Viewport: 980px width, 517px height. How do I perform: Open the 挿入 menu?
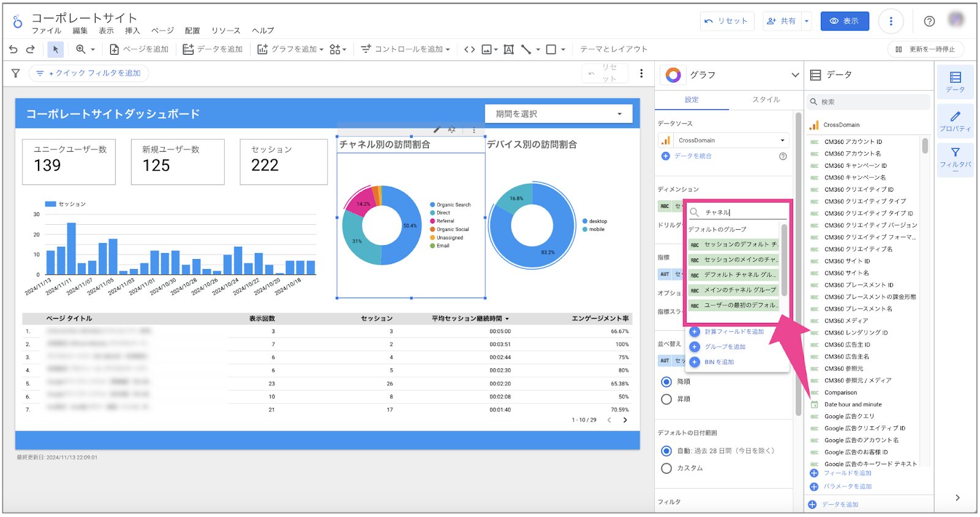pyautogui.click(x=132, y=31)
